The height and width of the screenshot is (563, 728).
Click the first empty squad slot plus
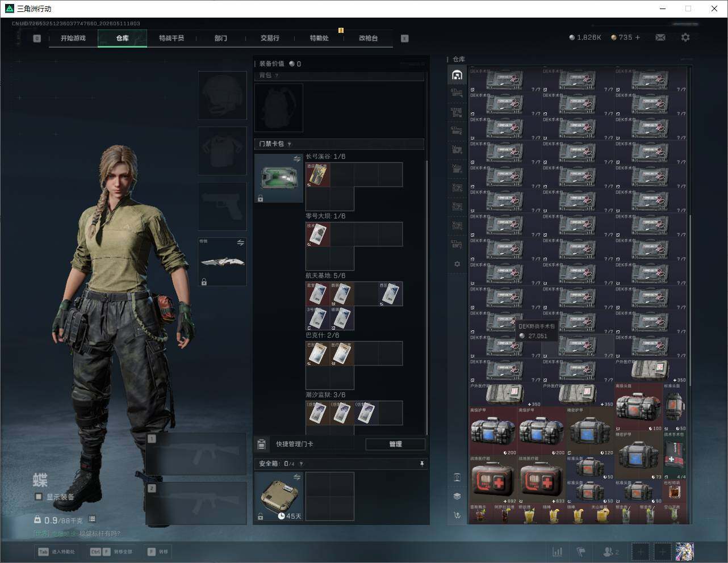click(x=641, y=551)
